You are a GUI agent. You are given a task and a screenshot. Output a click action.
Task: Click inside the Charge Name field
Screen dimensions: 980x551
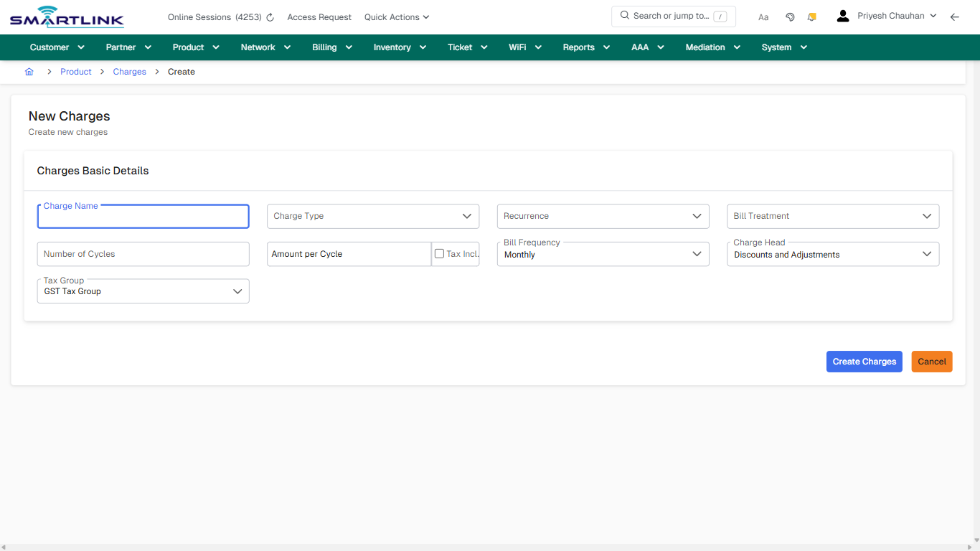click(143, 216)
